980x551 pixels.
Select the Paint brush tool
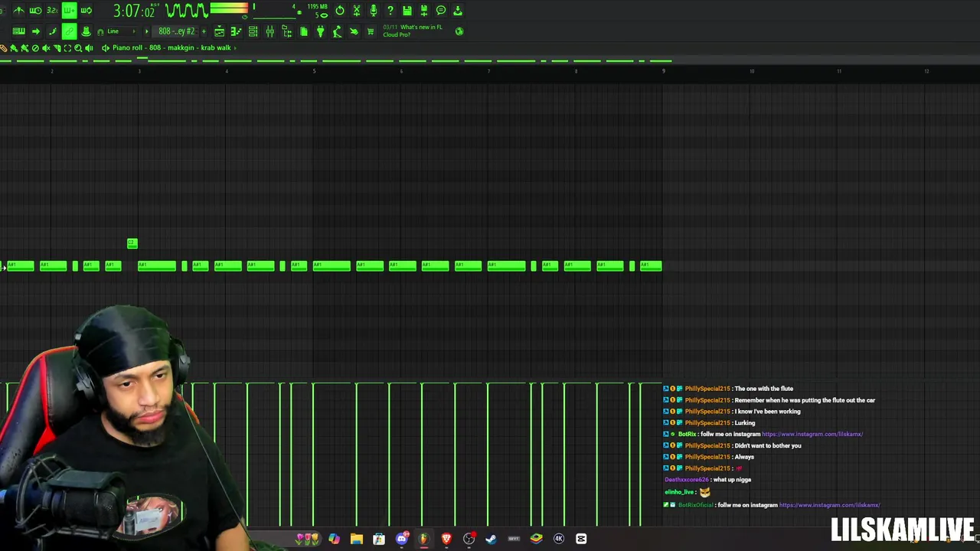[x=14, y=48]
